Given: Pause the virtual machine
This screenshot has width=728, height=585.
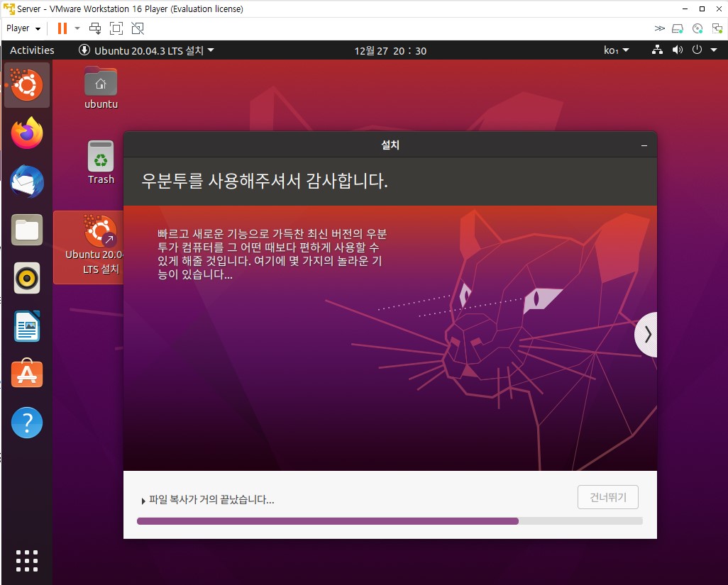Looking at the screenshot, I should [x=62, y=28].
